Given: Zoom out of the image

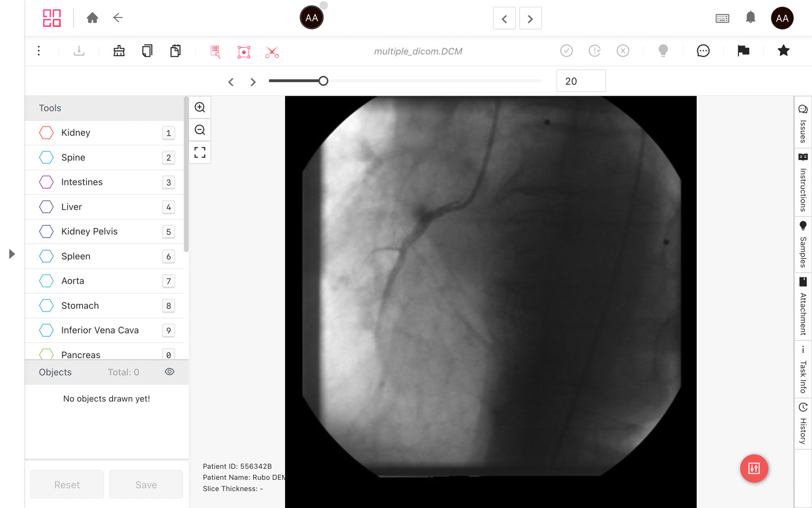Looking at the screenshot, I should pos(200,130).
